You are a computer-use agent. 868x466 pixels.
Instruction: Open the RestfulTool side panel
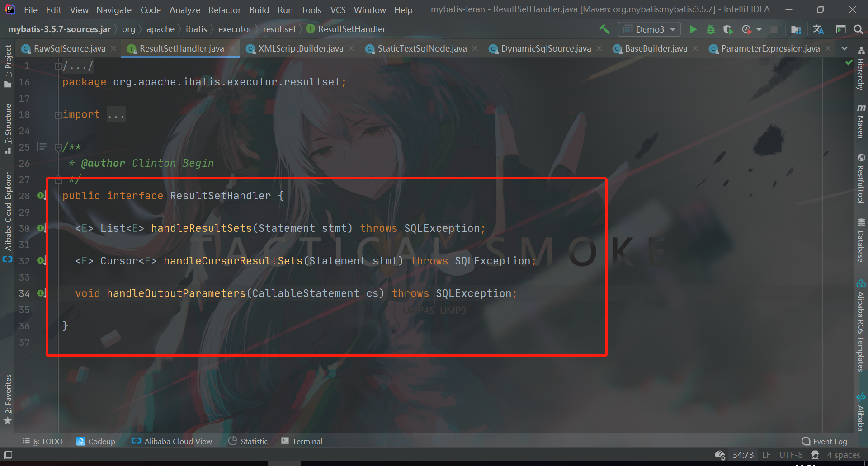tap(861, 179)
